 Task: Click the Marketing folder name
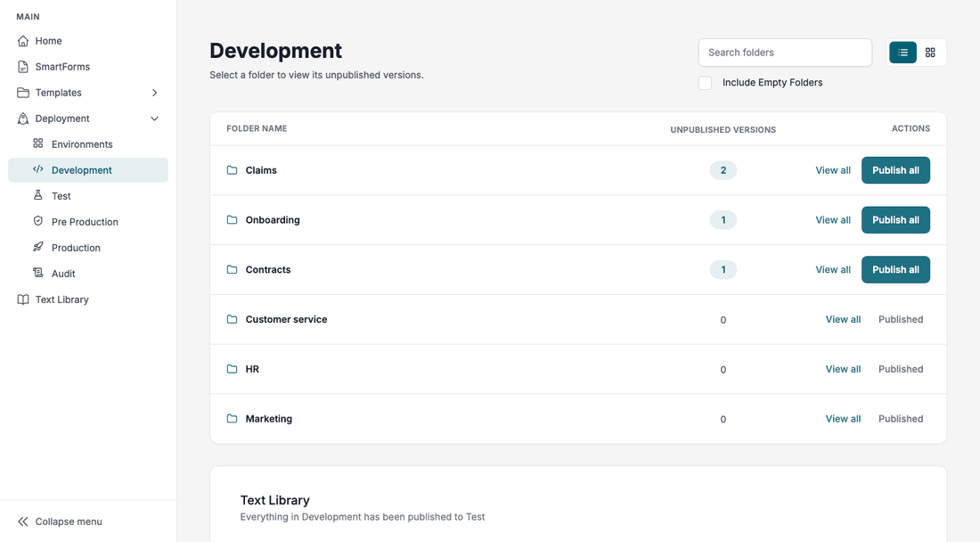[269, 419]
